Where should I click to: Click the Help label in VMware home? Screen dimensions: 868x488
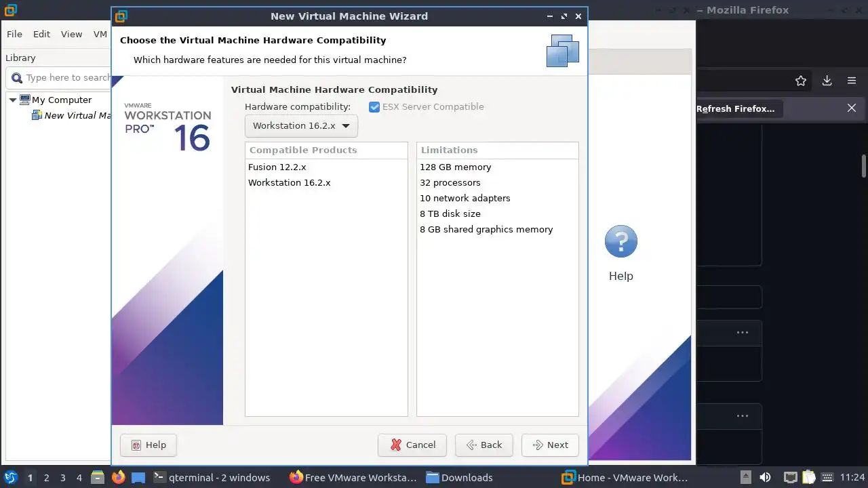click(x=620, y=276)
